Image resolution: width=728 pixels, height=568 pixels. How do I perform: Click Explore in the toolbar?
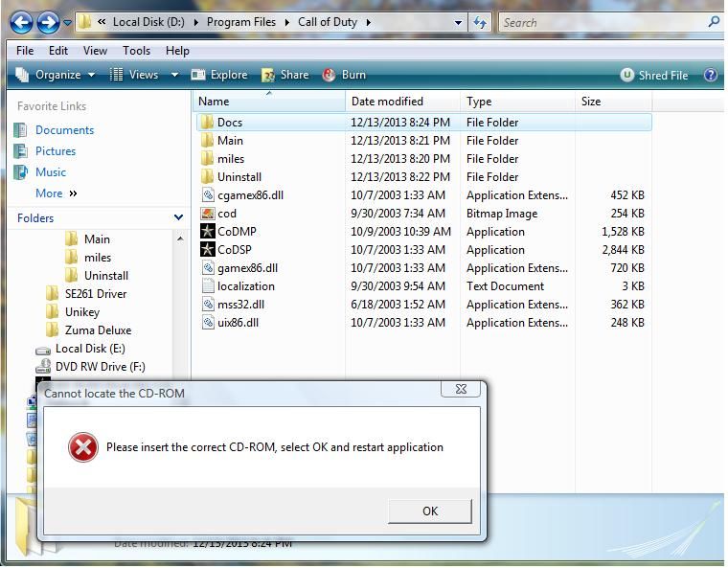[x=219, y=75]
